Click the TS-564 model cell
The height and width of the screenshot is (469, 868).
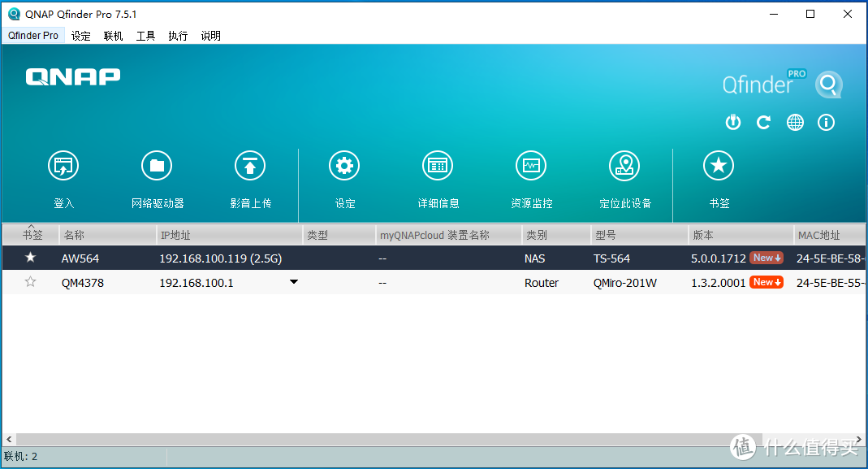click(x=611, y=258)
